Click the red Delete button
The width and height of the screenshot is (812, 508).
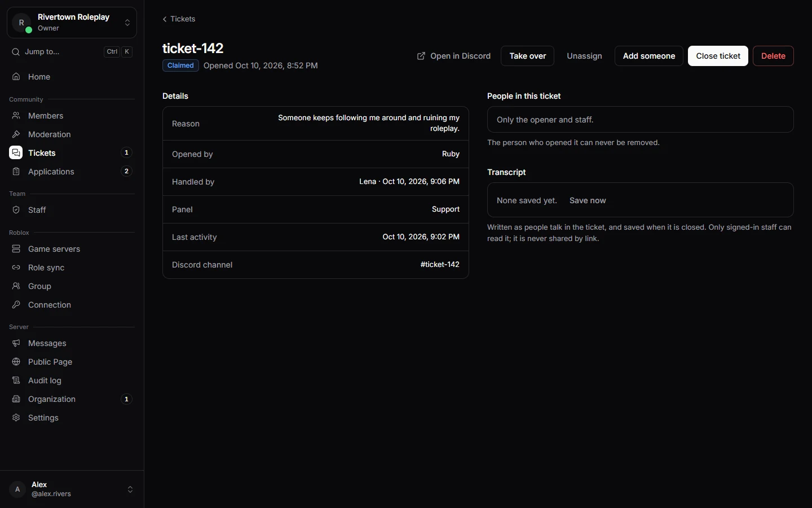[773, 56]
